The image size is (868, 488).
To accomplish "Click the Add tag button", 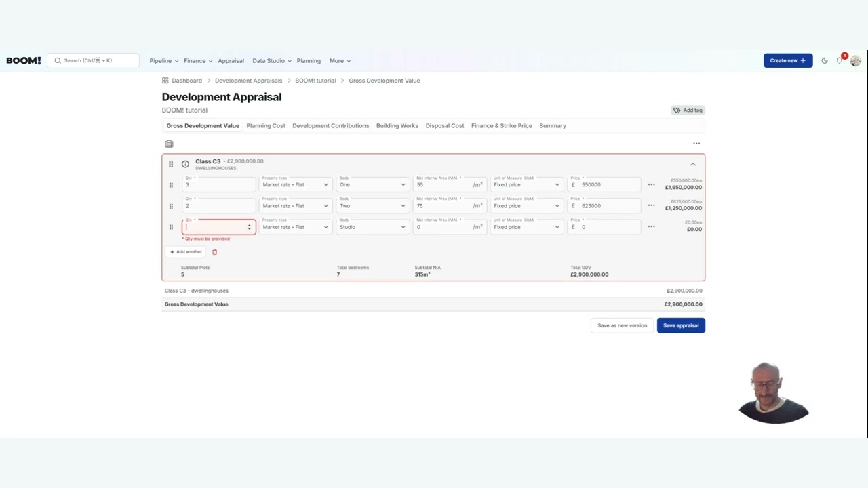I will [x=688, y=110].
